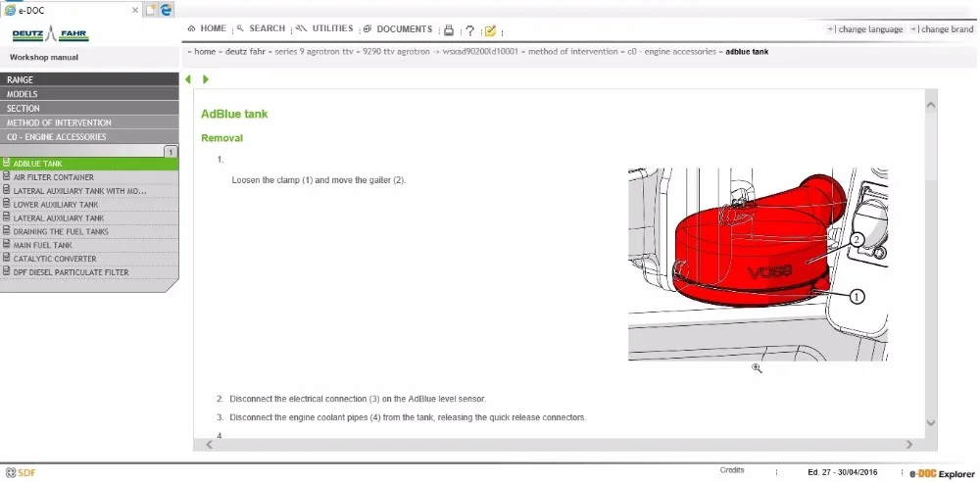
Task: Click the Edge browser tab icon
Action: tap(167, 10)
